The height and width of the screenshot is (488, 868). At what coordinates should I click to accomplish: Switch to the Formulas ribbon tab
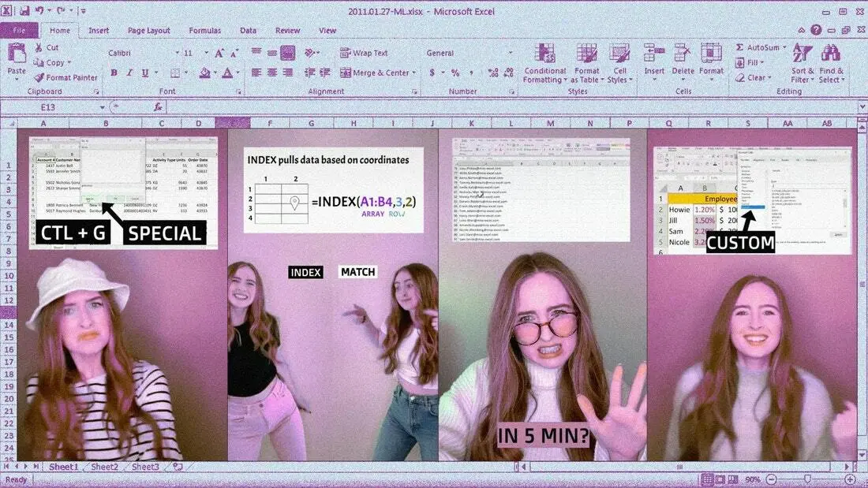pos(205,31)
